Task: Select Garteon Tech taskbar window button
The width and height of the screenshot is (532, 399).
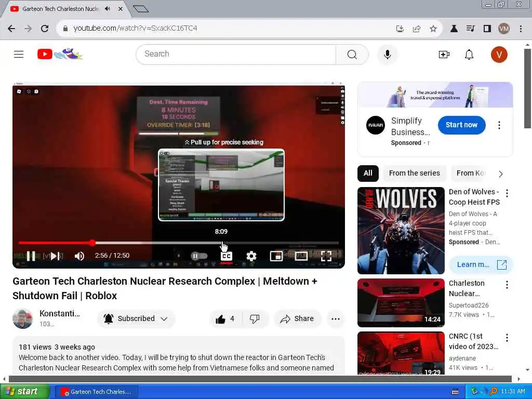Action: [x=96, y=392]
